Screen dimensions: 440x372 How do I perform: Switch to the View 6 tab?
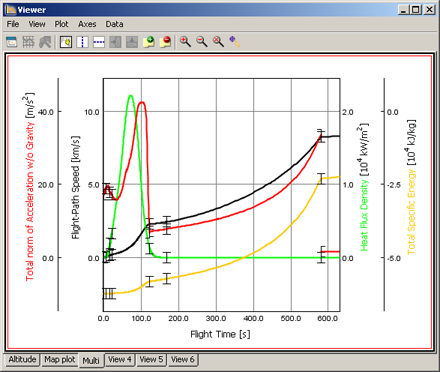182,359
